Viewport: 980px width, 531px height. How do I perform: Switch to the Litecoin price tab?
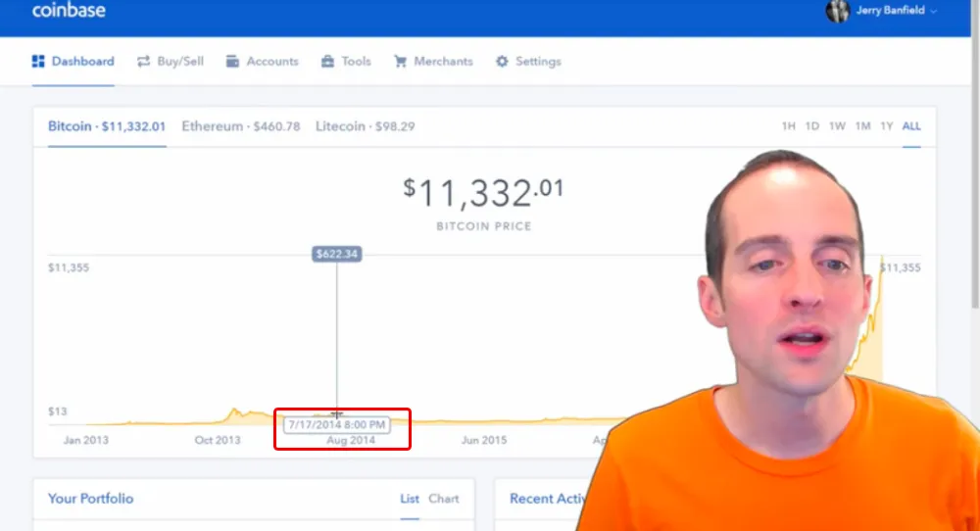click(365, 126)
